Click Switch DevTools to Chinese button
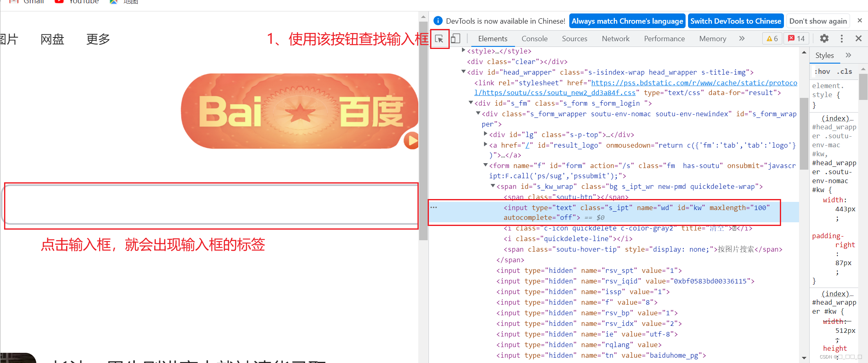The height and width of the screenshot is (363, 868). pos(736,21)
